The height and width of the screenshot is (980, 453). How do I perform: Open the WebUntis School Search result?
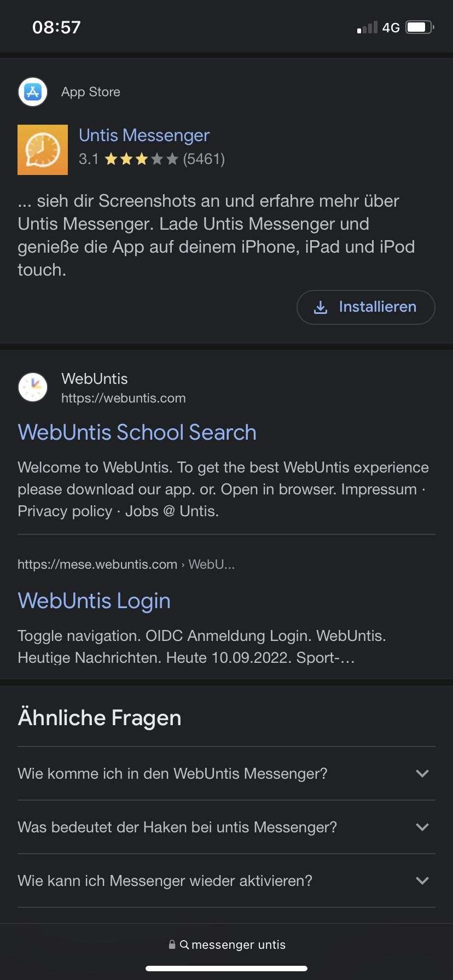137,432
